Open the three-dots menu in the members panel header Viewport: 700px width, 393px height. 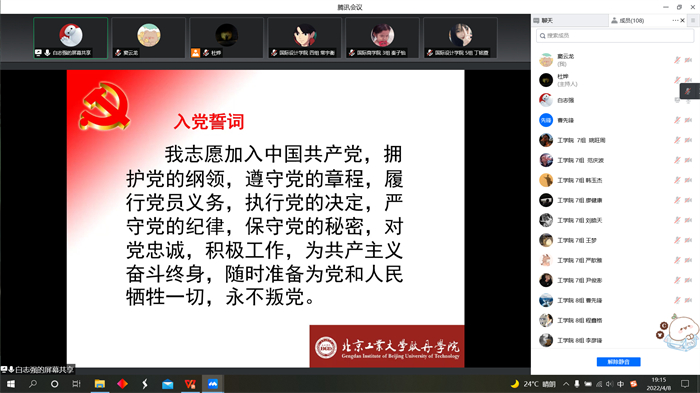click(x=675, y=21)
